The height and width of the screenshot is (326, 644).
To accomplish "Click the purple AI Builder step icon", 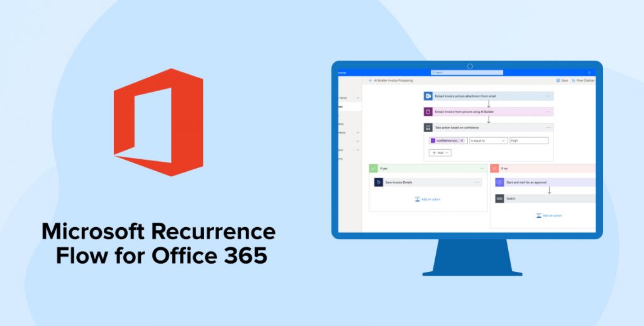I will click(x=428, y=111).
